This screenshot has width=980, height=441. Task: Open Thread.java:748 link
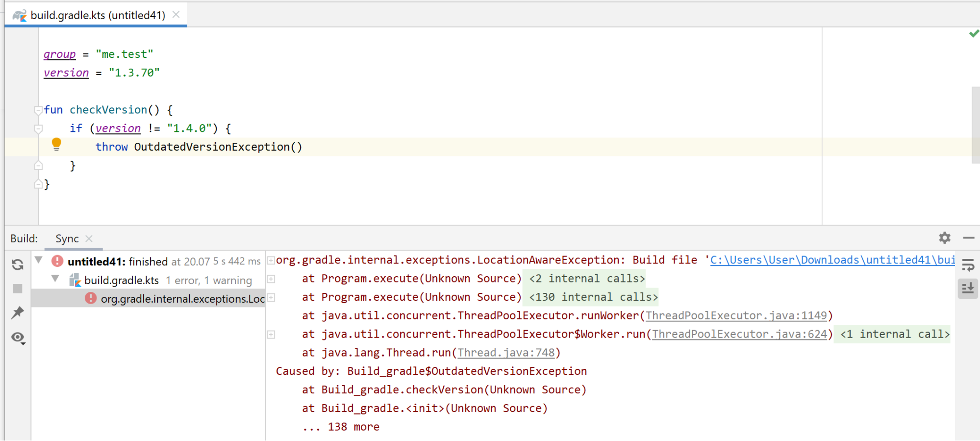[x=506, y=353]
